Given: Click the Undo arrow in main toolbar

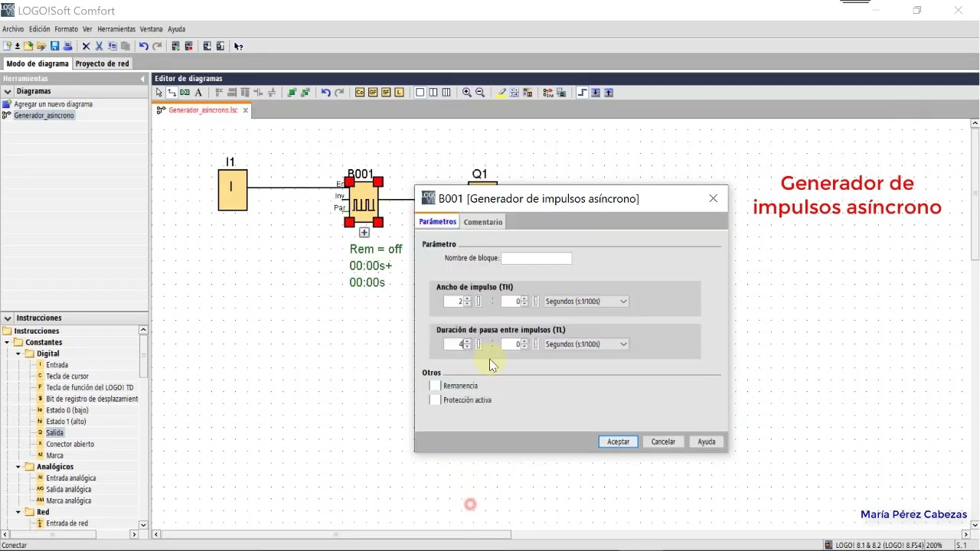Looking at the screenshot, I should coord(143,47).
